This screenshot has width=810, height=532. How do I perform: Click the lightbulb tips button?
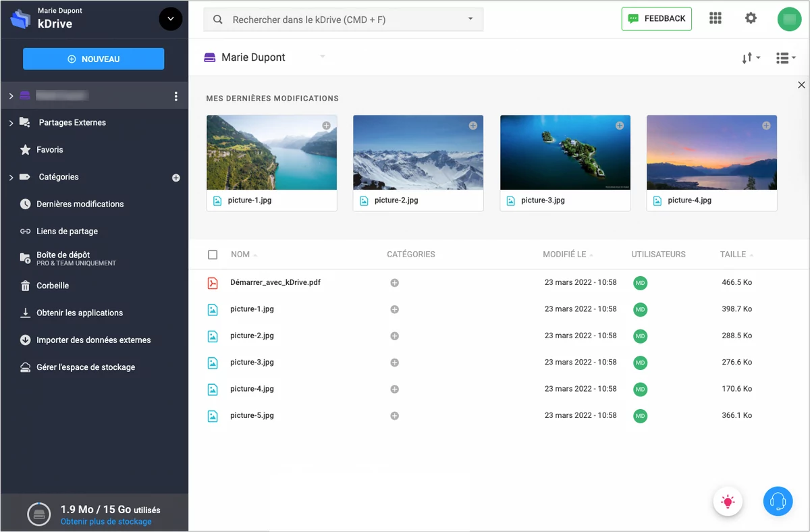pyautogui.click(x=728, y=501)
